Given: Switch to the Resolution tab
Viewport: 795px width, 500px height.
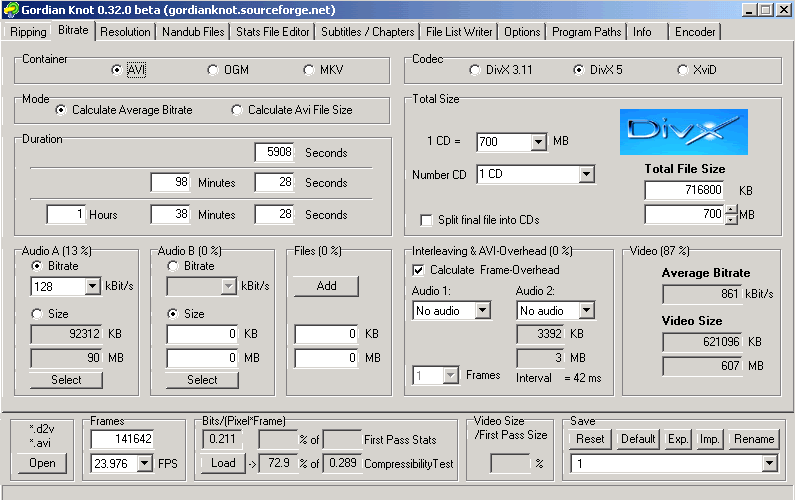Looking at the screenshot, I should pos(125,32).
